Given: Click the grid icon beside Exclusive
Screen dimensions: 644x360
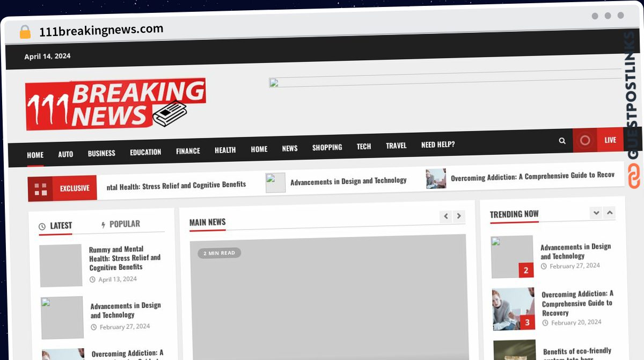Looking at the screenshot, I should pos(40,189).
